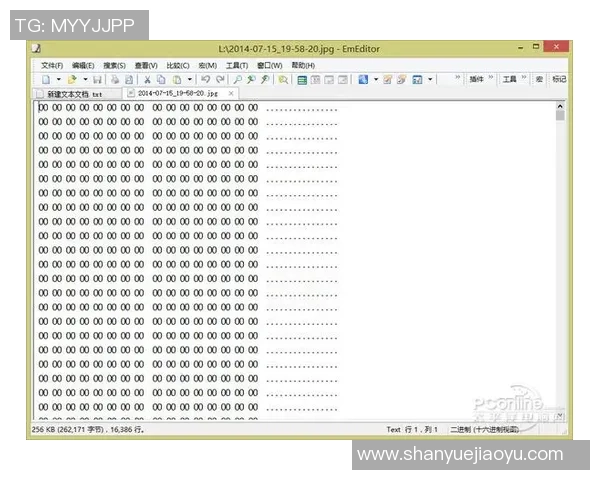Click the Redo arrow icon
600x480 pixels.
tap(220, 79)
